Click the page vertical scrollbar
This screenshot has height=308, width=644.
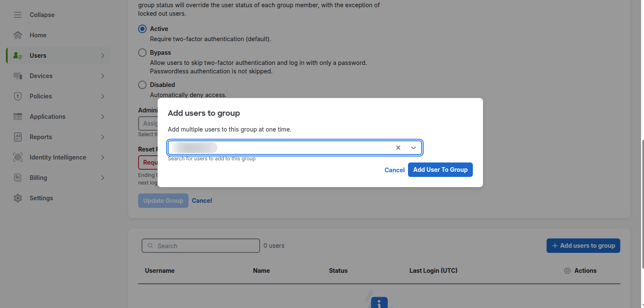click(x=642, y=204)
